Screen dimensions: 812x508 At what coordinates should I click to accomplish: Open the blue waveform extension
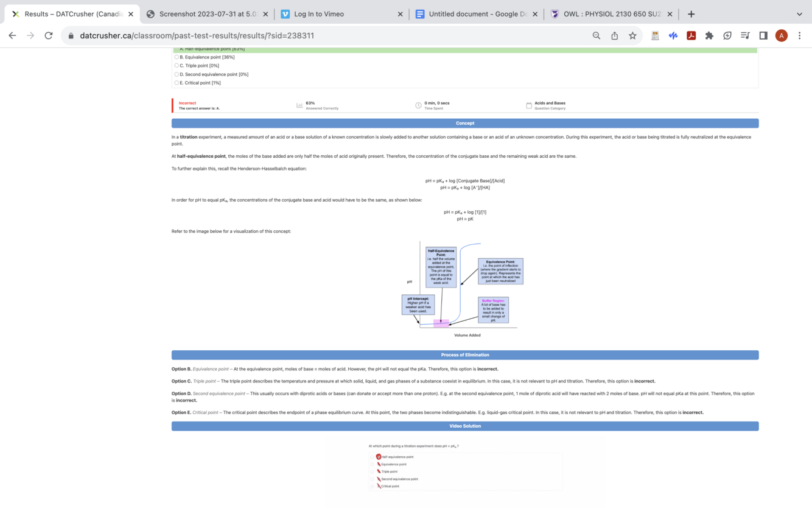(x=673, y=35)
